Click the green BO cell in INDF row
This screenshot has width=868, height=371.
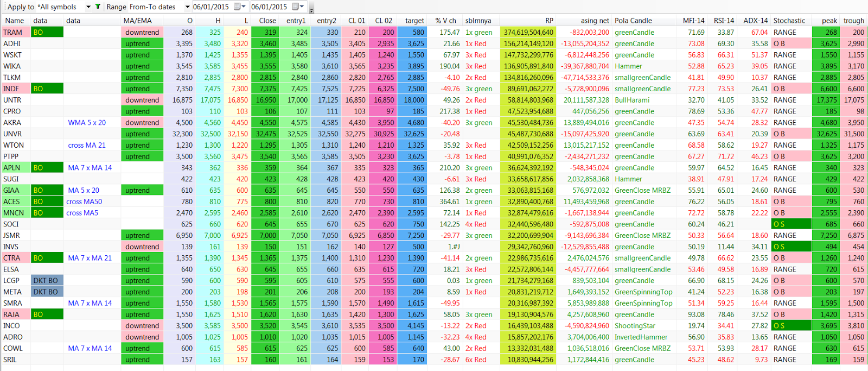(47, 89)
